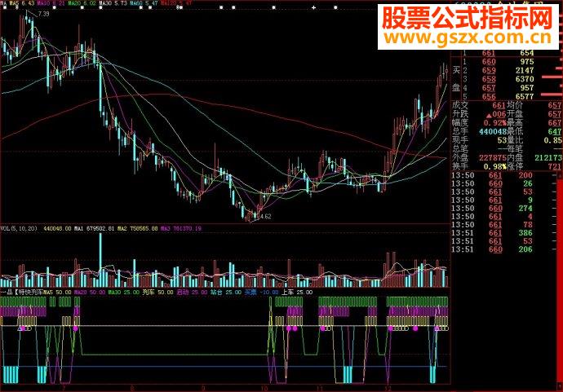Click the MA5 6.43 moving average label
563x392 pixels.
[22, 3]
